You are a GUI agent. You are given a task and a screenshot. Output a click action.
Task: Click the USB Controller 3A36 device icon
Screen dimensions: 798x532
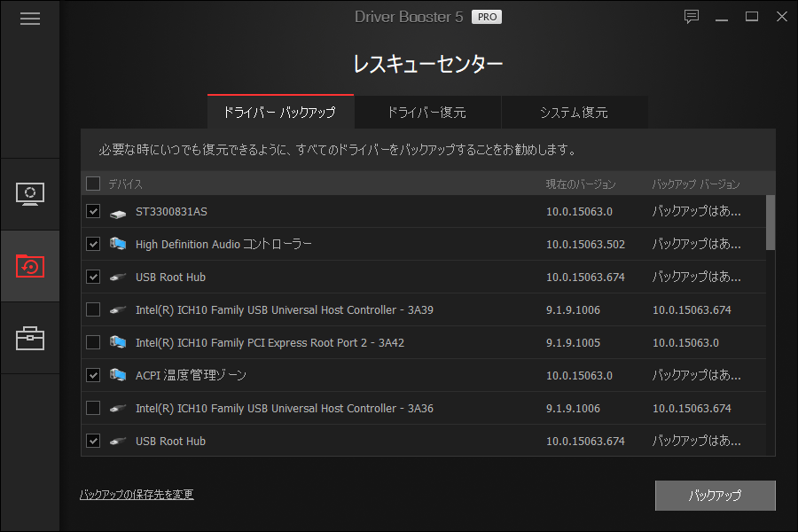pyautogui.click(x=118, y=408)
